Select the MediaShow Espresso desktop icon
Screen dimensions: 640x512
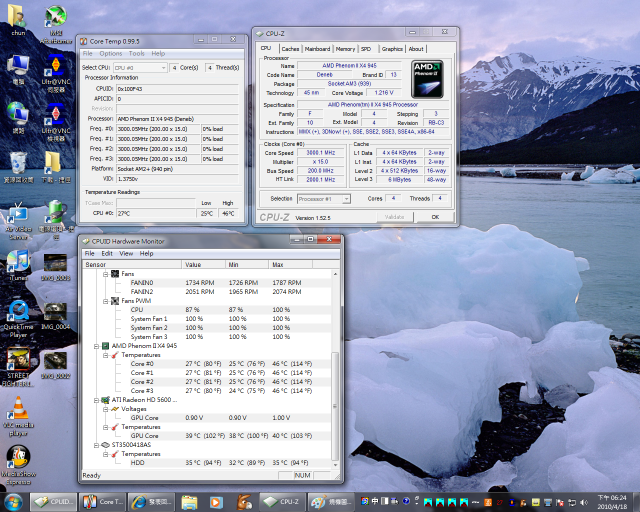18,465
